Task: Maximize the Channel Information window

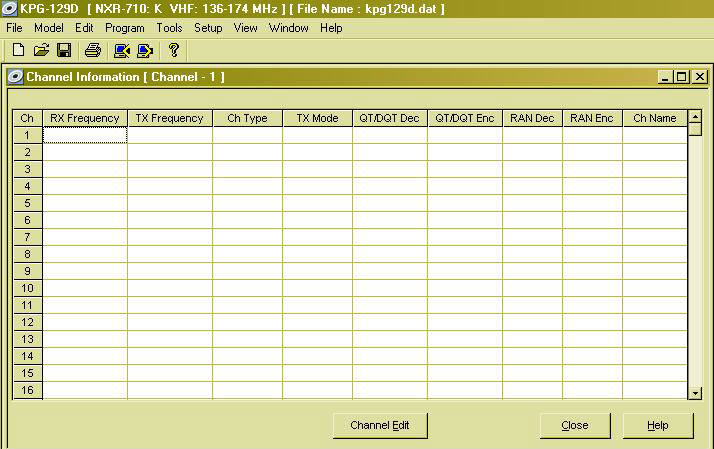Action: (x=682, y=77)
